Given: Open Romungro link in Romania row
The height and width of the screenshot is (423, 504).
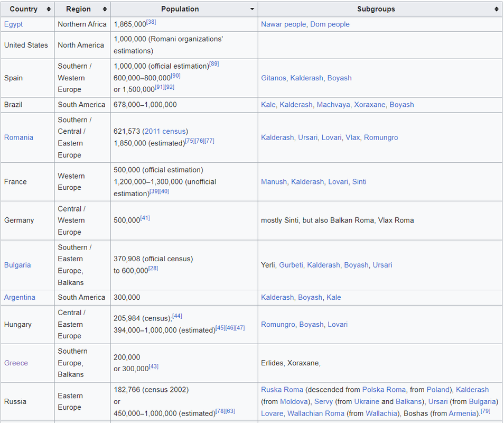Looking at the screenshot, I should click(381, 137).
